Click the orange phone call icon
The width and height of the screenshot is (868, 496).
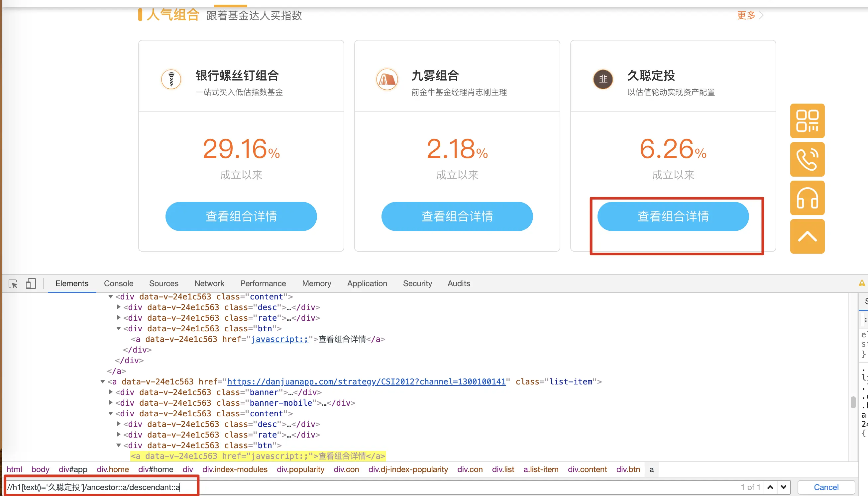[807, 159]
